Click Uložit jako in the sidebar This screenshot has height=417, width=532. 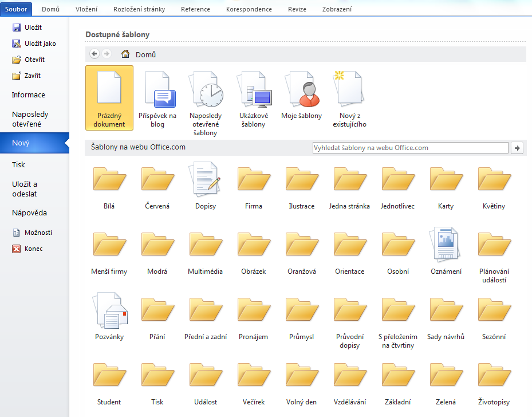40,44
